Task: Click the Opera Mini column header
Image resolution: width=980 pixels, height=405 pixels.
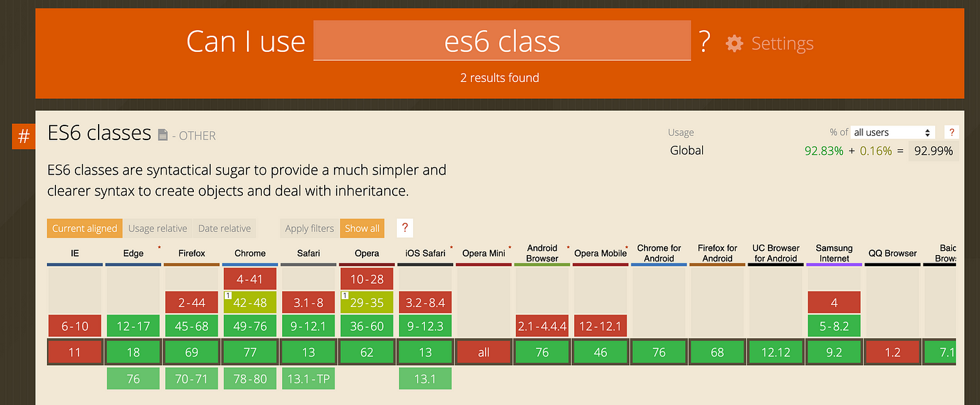Action: (x=484, y=253)
